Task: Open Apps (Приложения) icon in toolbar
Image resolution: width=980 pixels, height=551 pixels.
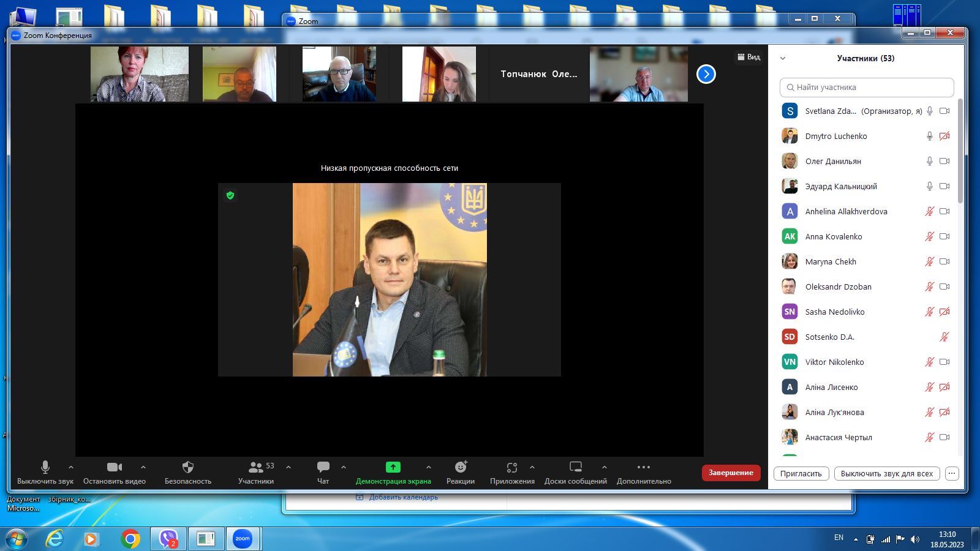Action: (x=512, y=468)
